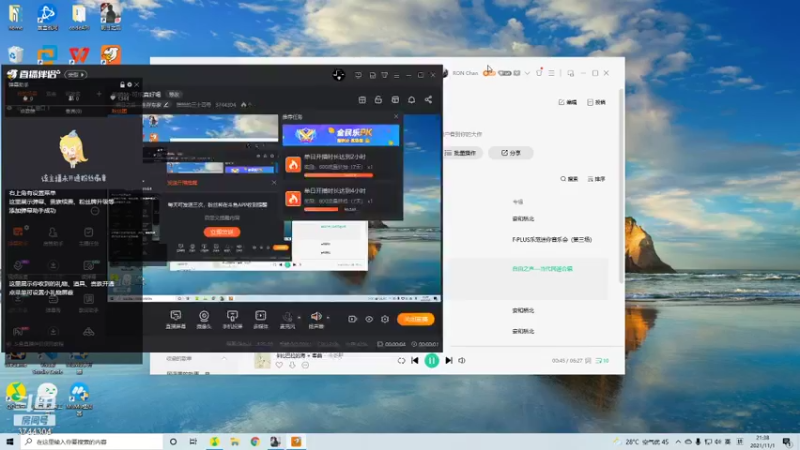Click the orange send button in reminder dialog

tap(222, 232)
